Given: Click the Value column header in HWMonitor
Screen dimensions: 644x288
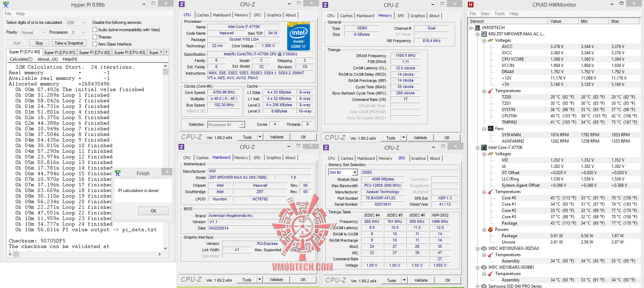Looking at the screenshot, I should tap(563, 21).
